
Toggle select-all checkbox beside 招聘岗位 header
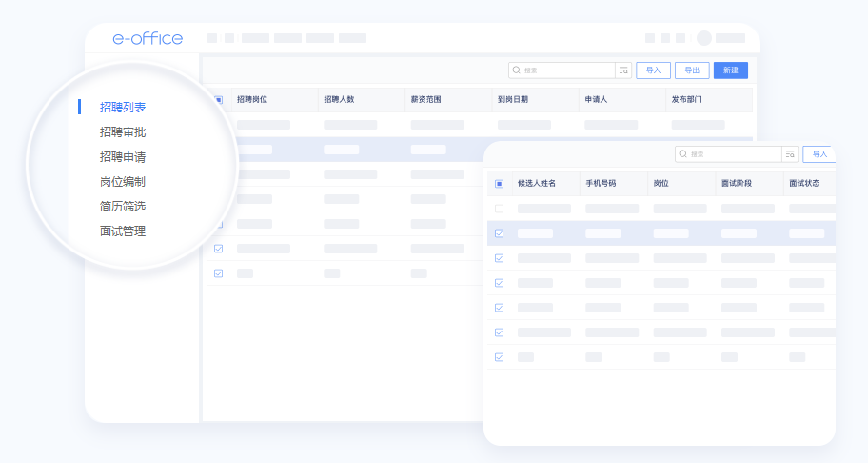[218, 99]
